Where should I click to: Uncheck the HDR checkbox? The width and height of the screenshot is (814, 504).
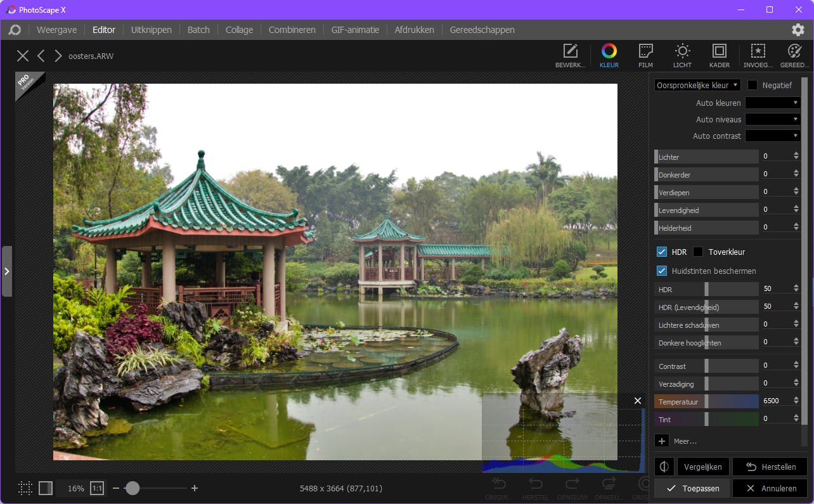coord(662,252)
